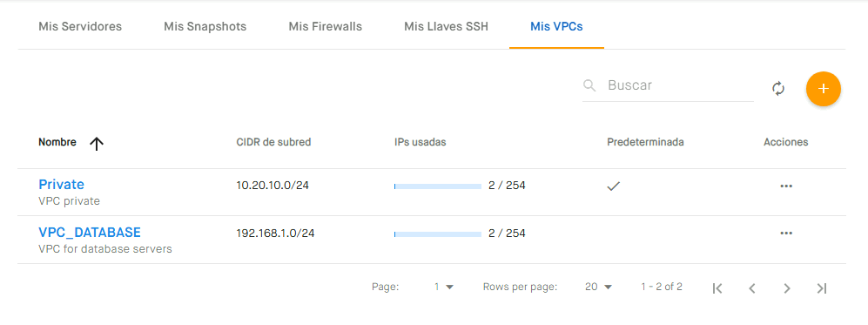Viewport: 868px width, 325px height.
Task: Expand the Page number dropdown
Action: 444,287
